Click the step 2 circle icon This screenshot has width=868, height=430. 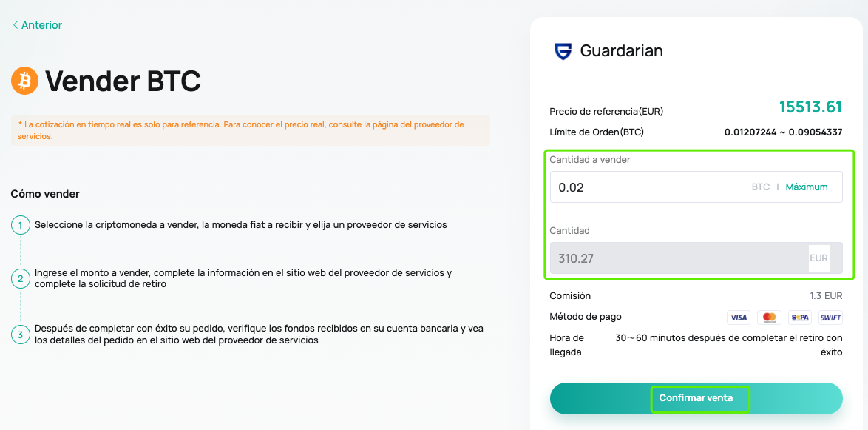(21, 279)
